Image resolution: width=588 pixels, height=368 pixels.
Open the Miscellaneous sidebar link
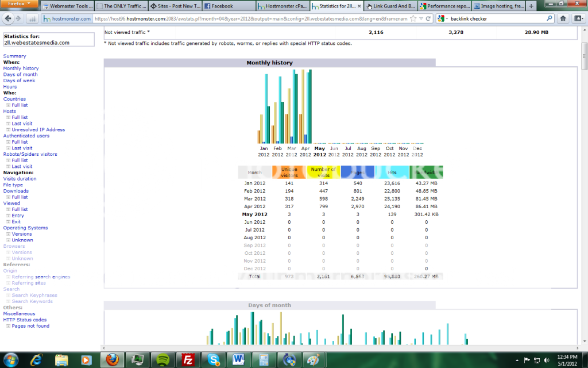(19, 313)
